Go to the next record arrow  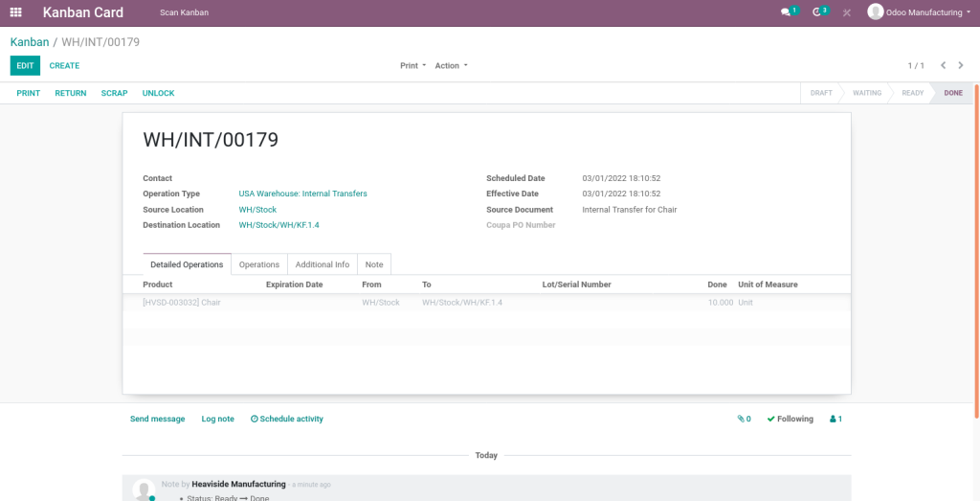(961, 65)
